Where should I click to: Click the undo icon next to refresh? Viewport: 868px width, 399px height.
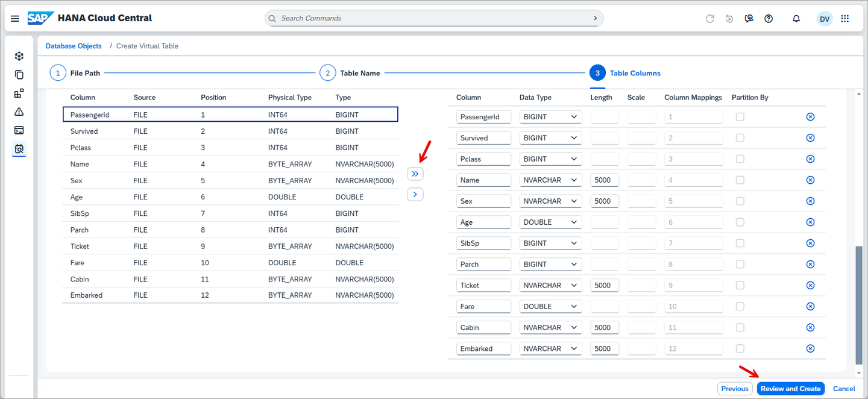[x=729, y=19]
